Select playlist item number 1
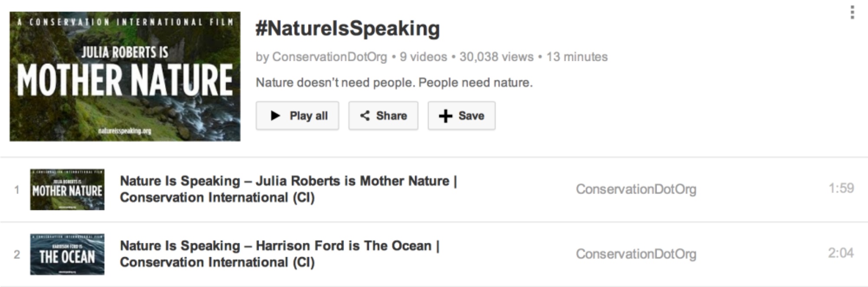Image resolution: width=868 pixels, height=287 pixels. pos(17,190)
